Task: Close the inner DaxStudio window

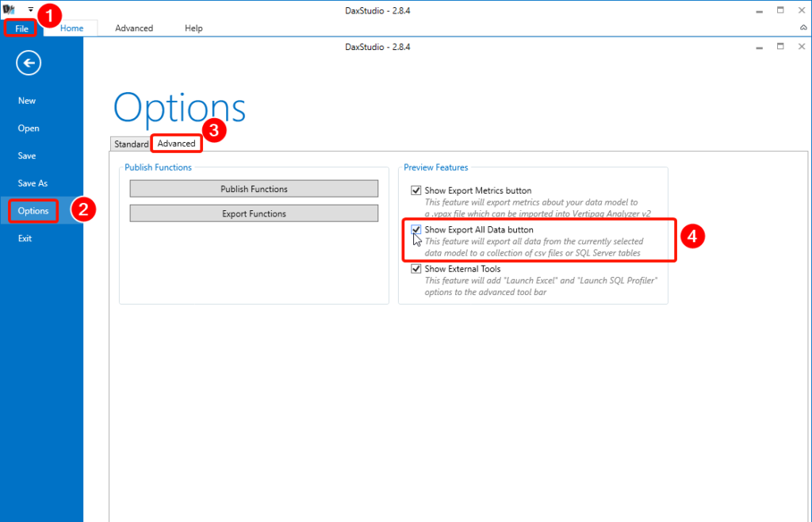Action: [802, 47]
